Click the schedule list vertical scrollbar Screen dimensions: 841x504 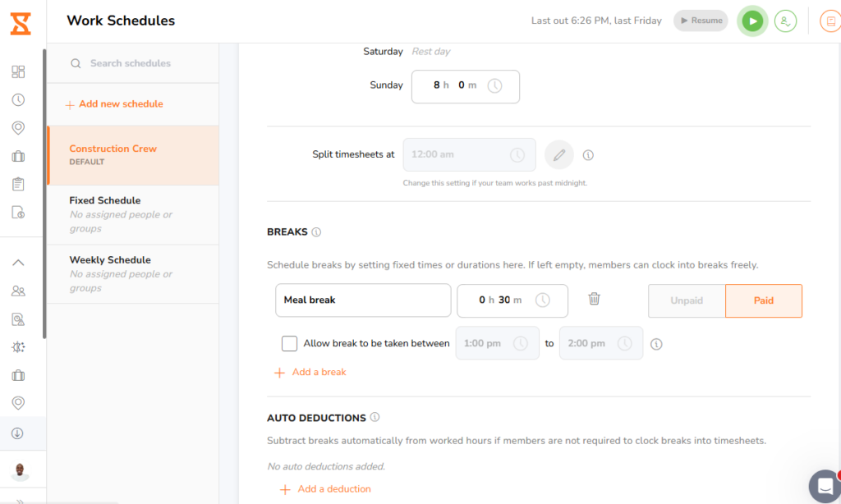(x=44, y=193)
